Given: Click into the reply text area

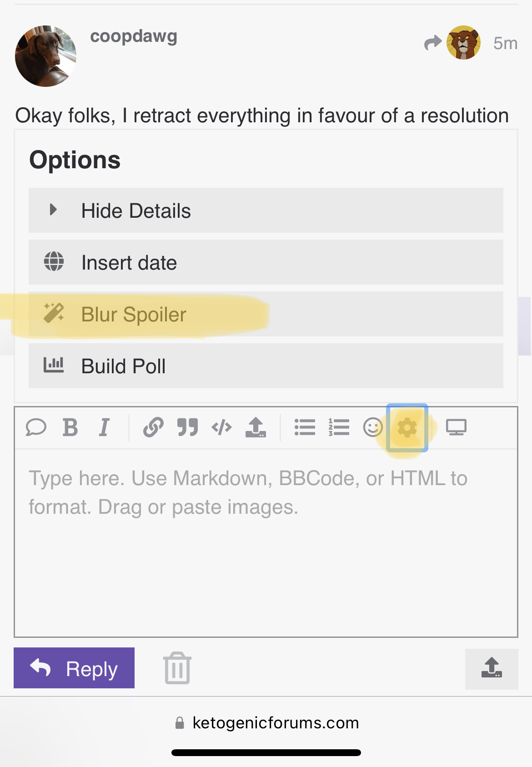Looking at the screenshot, I should coord(266,543).
